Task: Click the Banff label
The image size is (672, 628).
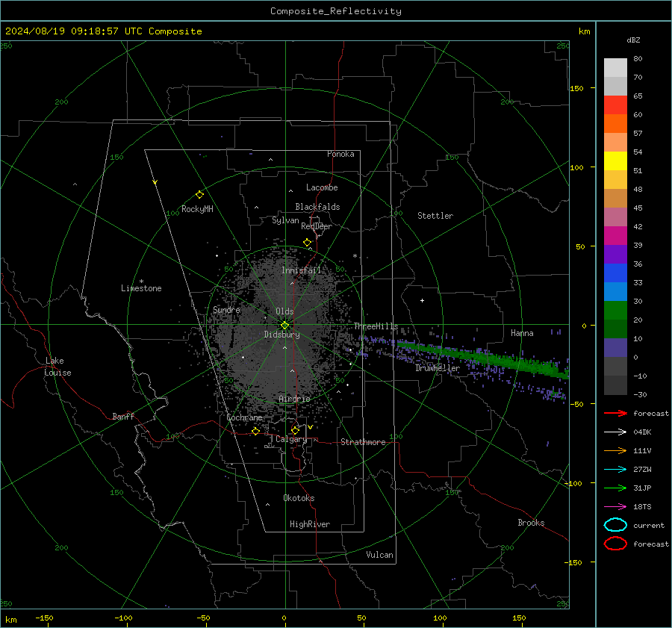Action: point(123,416)
